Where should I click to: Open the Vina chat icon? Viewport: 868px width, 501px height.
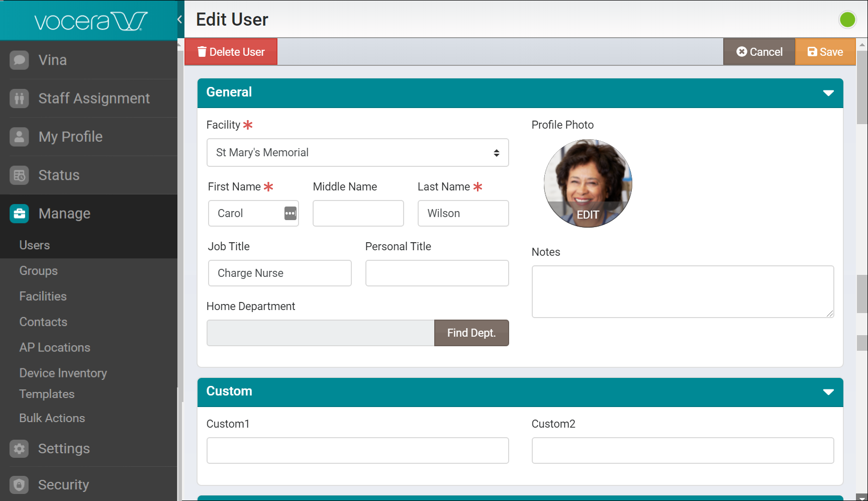pos(19,60)
